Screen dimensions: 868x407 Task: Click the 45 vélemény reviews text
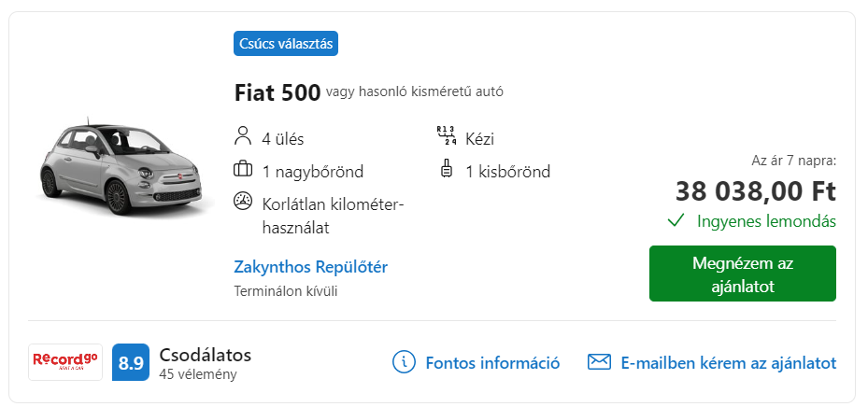198,374
